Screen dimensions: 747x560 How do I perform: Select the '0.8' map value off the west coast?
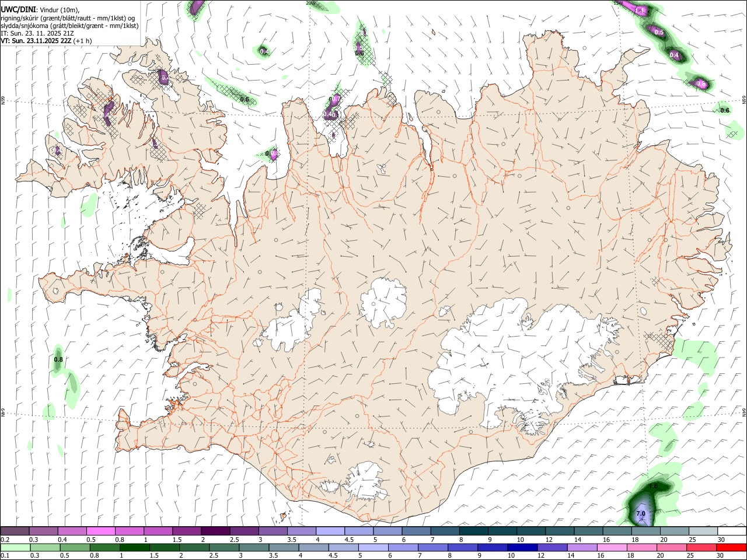(58, 359)
